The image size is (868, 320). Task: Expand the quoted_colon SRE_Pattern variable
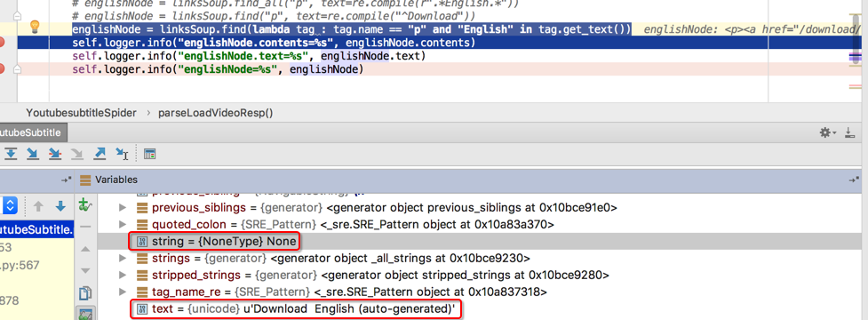point(123,225)
